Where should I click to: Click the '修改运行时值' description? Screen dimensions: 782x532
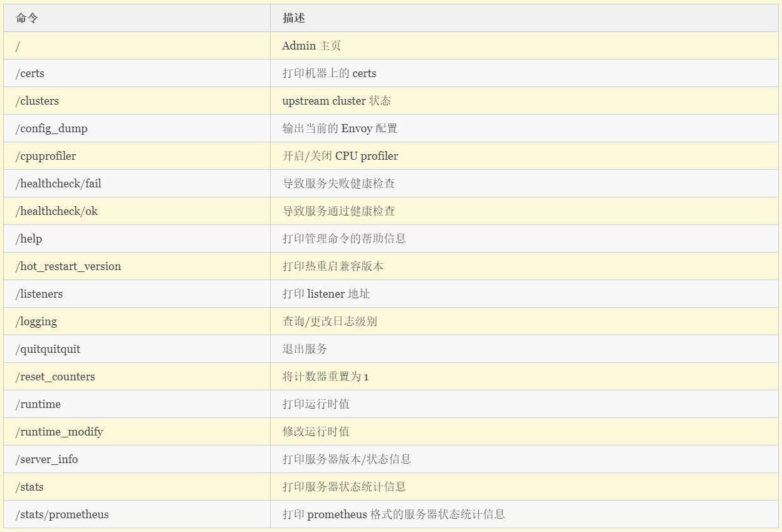[316, 432]
